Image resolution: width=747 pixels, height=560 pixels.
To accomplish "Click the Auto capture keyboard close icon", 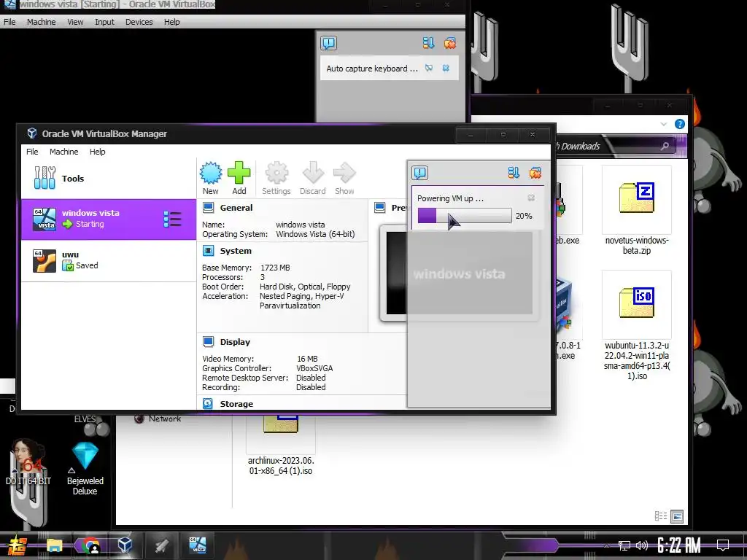I will [x=446, y=68].
